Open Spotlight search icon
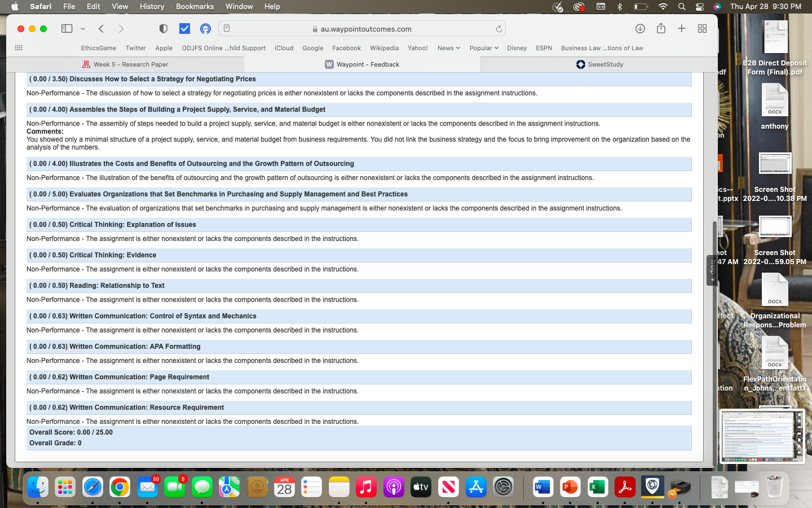This screenshot has height=508, width=812. click(x=682, y=6)
